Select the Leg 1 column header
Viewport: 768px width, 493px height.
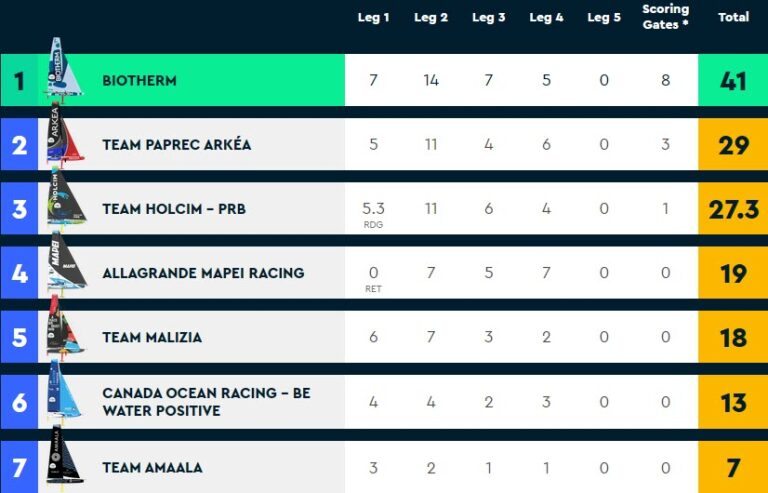pyautogui.click(x=373, y=18)
